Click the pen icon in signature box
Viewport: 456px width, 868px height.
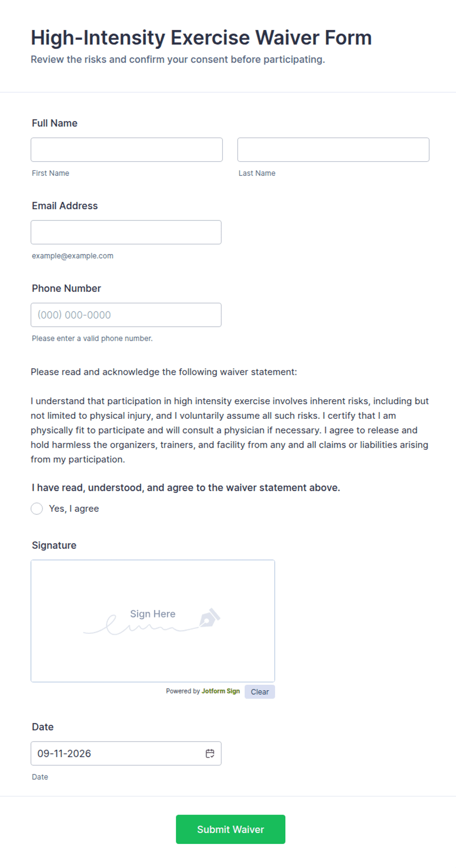tap(209, 618)
